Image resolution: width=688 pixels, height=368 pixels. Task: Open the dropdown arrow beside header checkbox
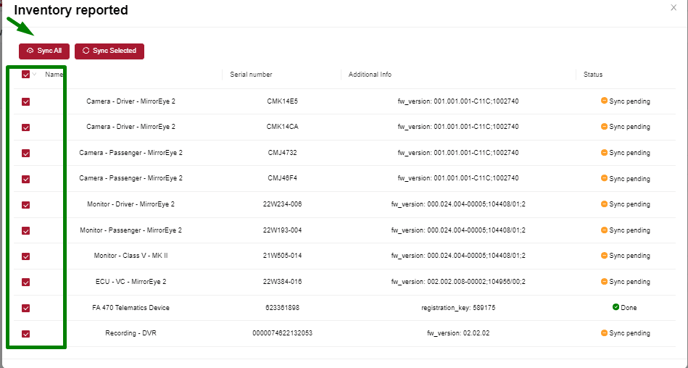click(35, 75)
